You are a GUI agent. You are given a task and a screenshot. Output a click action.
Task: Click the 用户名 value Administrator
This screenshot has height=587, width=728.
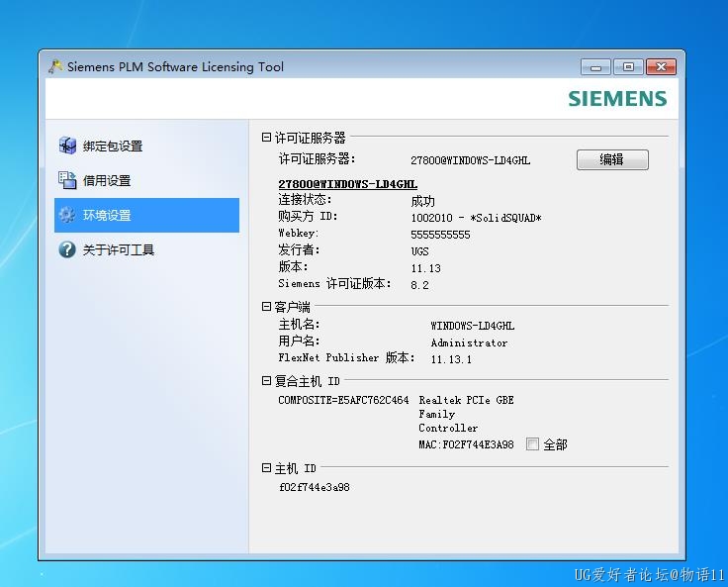(469, 343)
